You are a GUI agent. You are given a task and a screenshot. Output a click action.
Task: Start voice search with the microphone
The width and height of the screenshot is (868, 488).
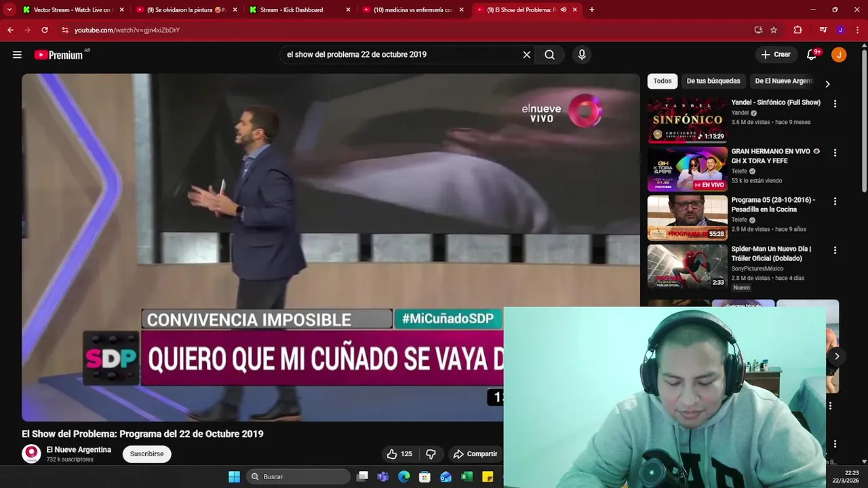click(x=581, y=55)
